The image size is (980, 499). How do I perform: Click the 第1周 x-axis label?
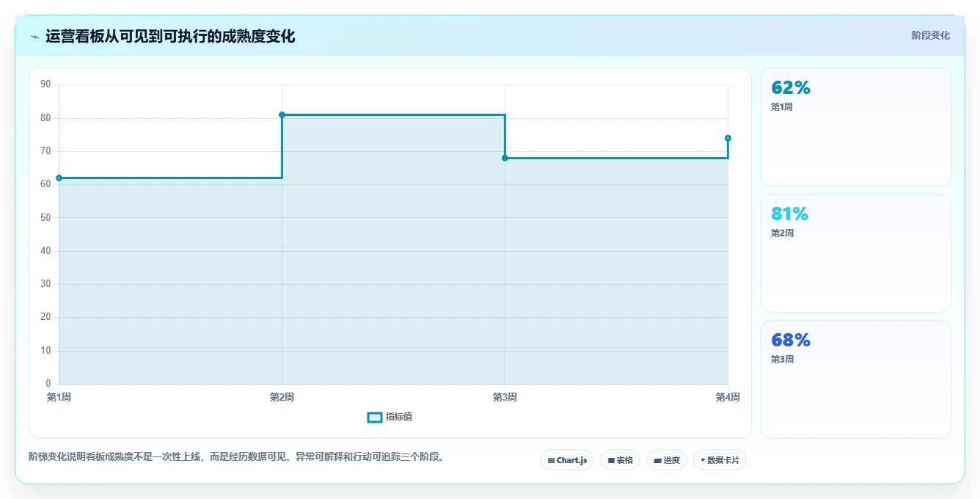pyautogui.click(x=59, y=397)
